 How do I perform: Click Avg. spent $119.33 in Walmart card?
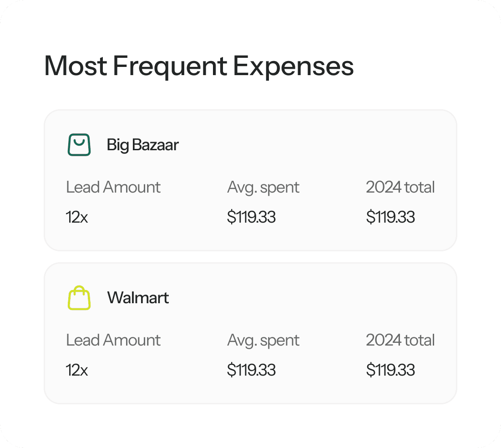tap(251, 370)
